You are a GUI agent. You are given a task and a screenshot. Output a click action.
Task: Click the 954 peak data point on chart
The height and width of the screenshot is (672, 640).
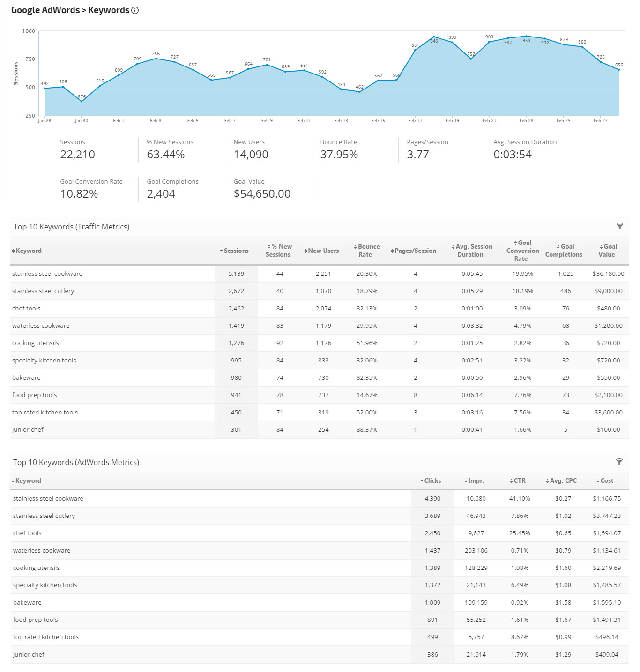(526, 36)
